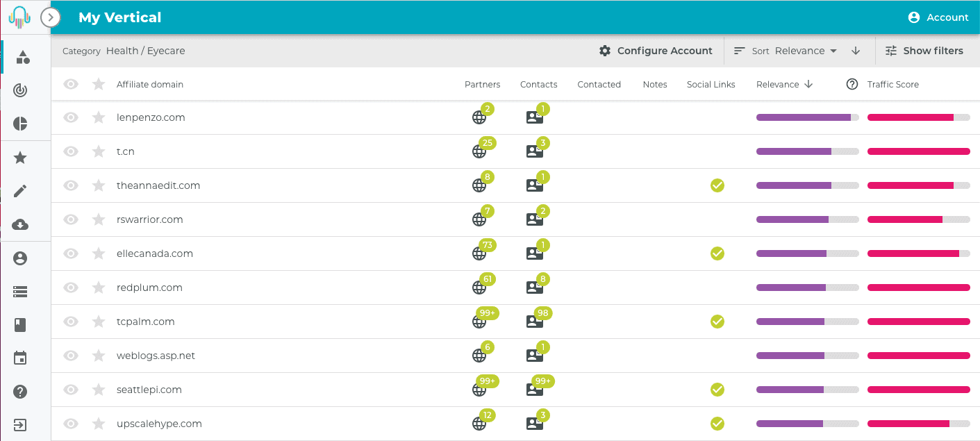This screenshot has width=980, height=441.
Task: Toggle visibility for ellecanada.com
Action: pyautogui.click(x=71, y=253)
